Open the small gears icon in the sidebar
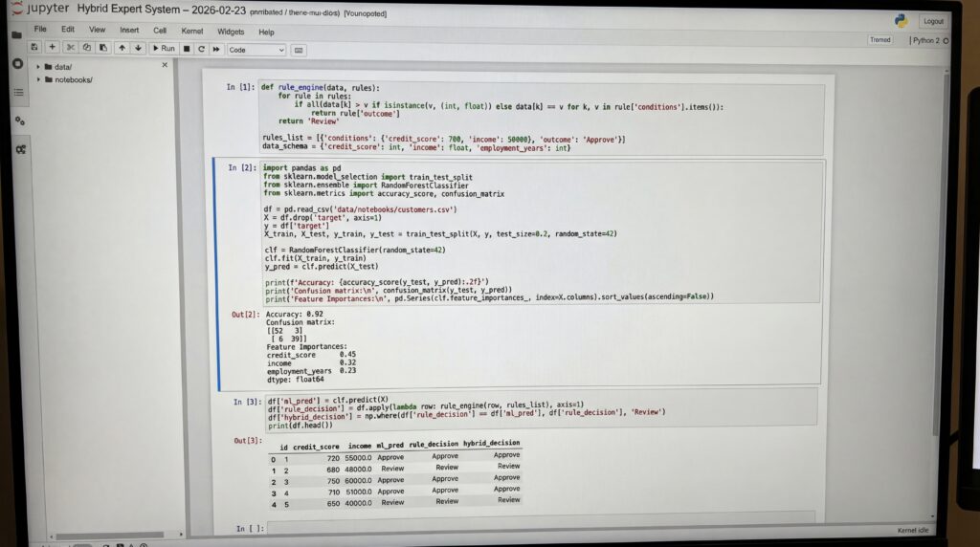This screenshot has height=547, width=980. [20, 121]
